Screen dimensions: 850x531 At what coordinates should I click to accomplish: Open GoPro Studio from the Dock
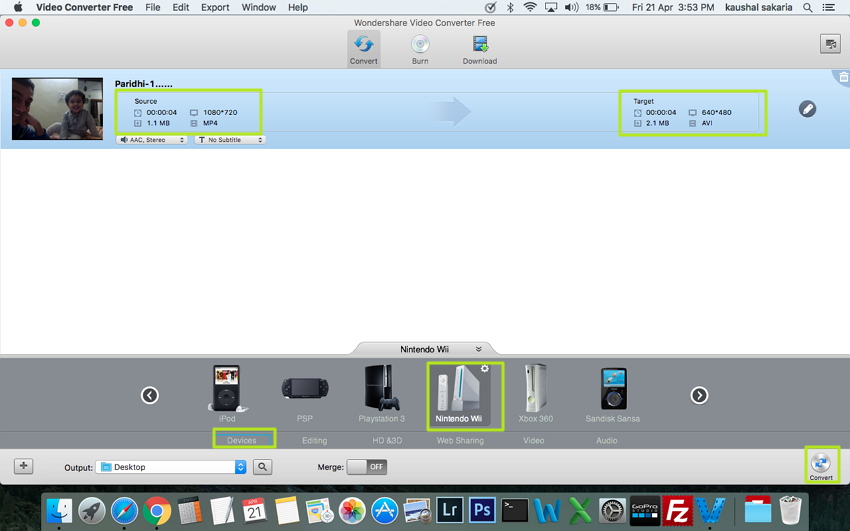tap(645, 510)
